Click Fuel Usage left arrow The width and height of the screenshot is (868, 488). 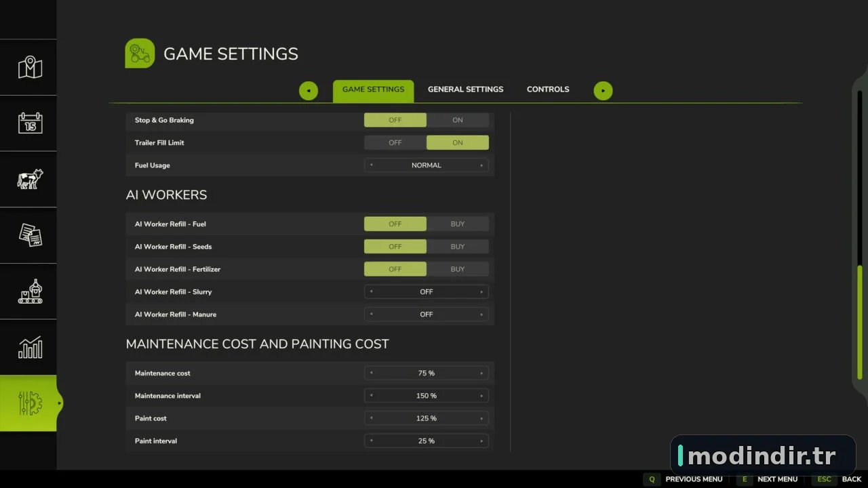pos(371,165)
